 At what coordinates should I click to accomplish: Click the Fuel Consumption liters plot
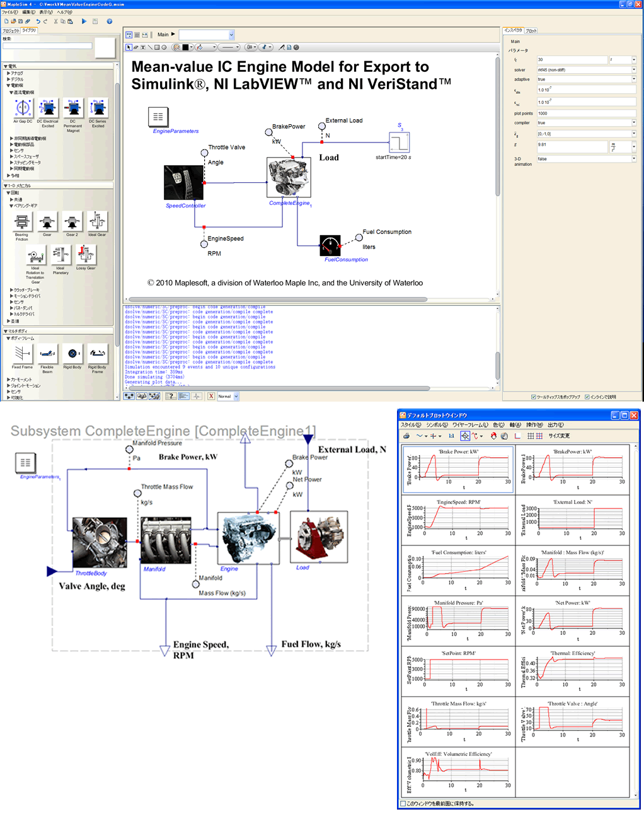click(x=458, y=570)
